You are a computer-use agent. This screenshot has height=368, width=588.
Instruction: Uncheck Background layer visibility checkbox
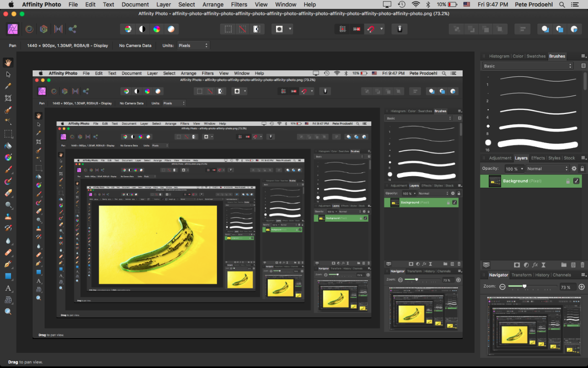[576, 181]
